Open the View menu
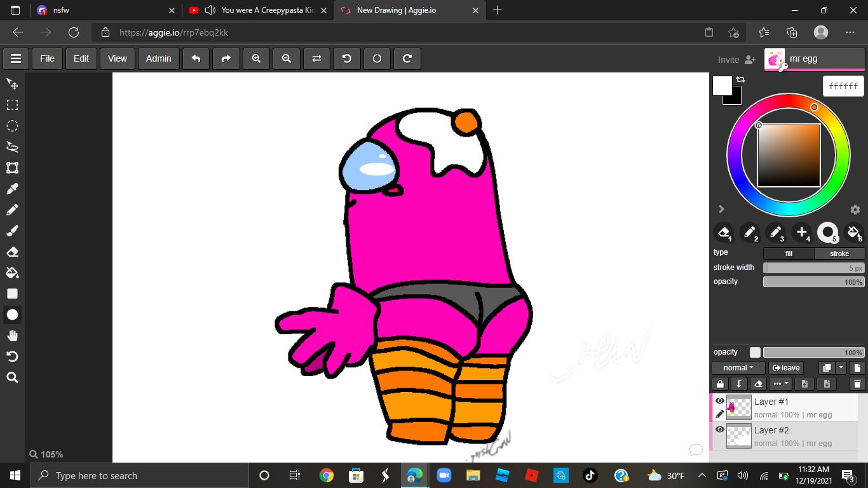This screenshot has height=488, width=868. tap(118, 58)
